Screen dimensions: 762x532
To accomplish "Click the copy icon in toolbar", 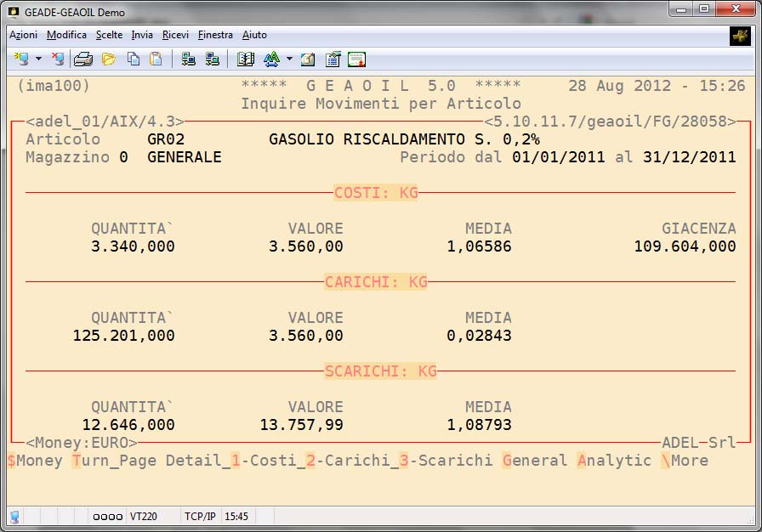I will point(134,59).
